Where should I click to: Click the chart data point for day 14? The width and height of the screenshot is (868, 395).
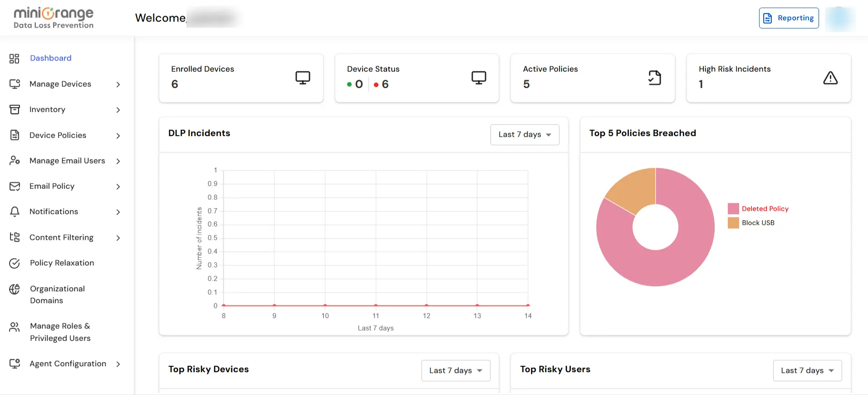click(528, 306)
